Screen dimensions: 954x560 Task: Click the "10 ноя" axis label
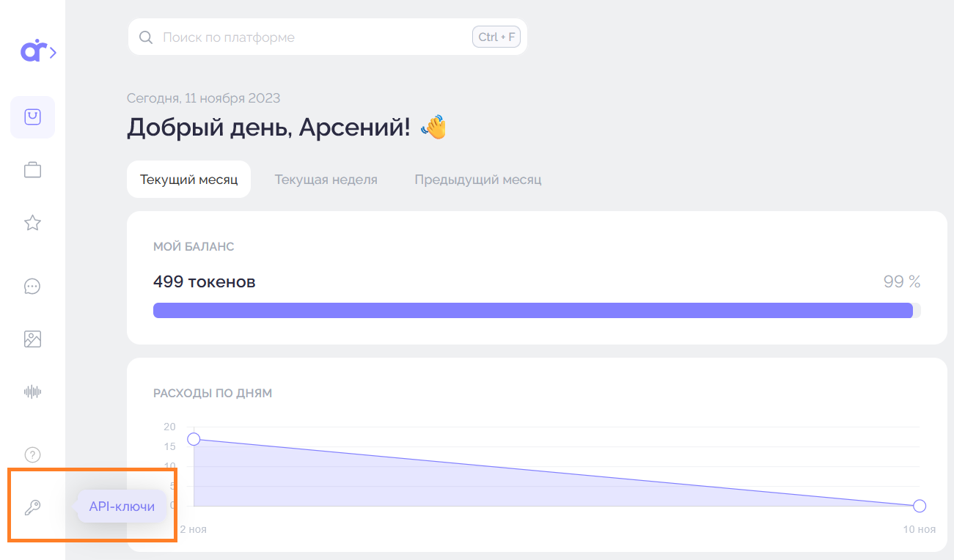[919, 528]
